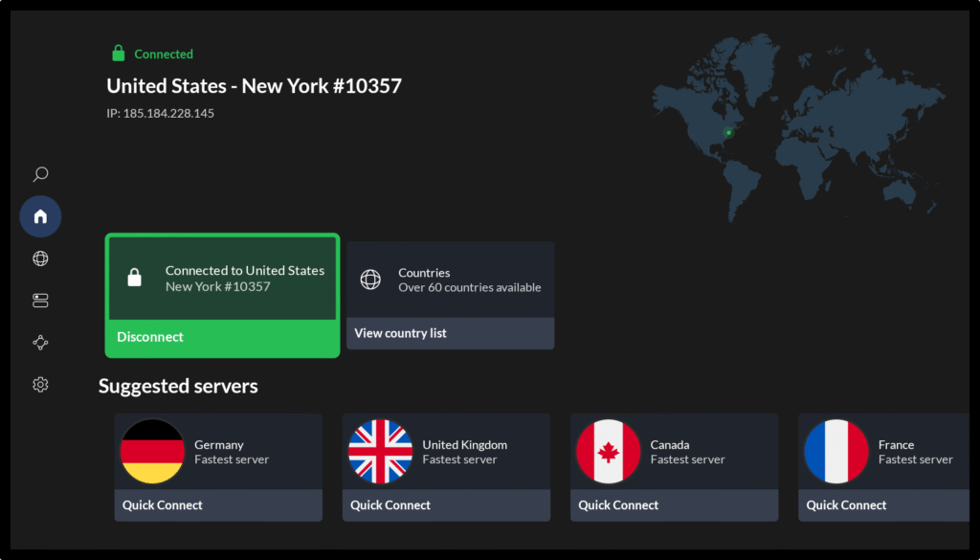Select the United Kingdom flag icon
Viewport: 980px width, 560px height.
379,450
